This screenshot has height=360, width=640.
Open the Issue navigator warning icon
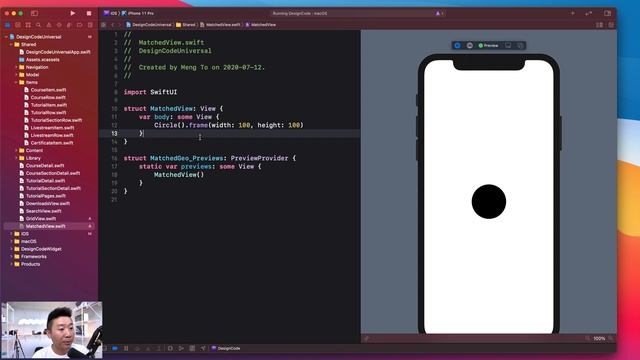tap(49, 25)
